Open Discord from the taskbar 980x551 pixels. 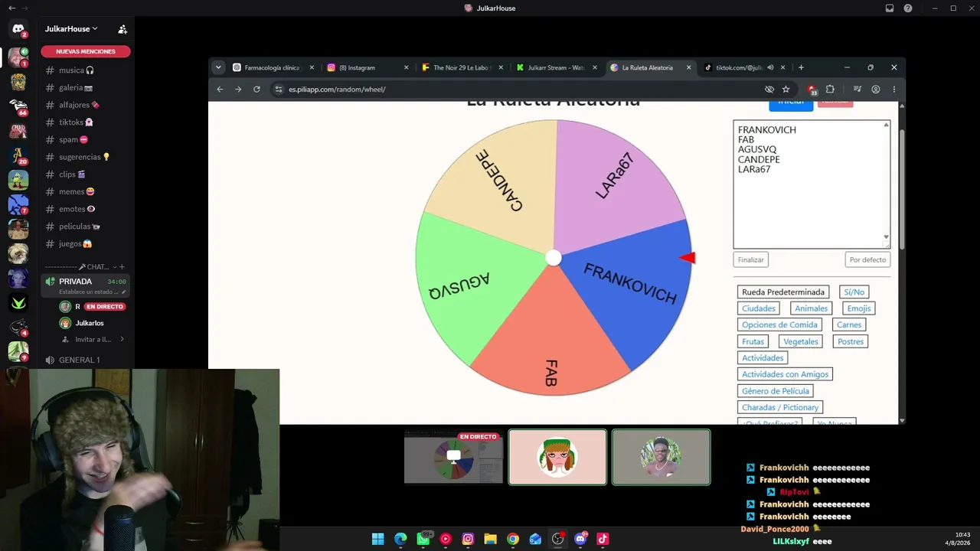[580, 539]
